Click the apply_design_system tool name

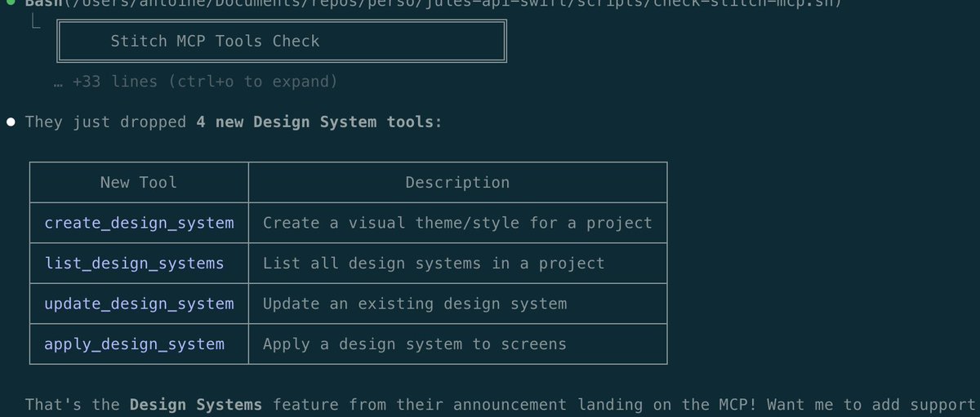(x=134, y=344)
